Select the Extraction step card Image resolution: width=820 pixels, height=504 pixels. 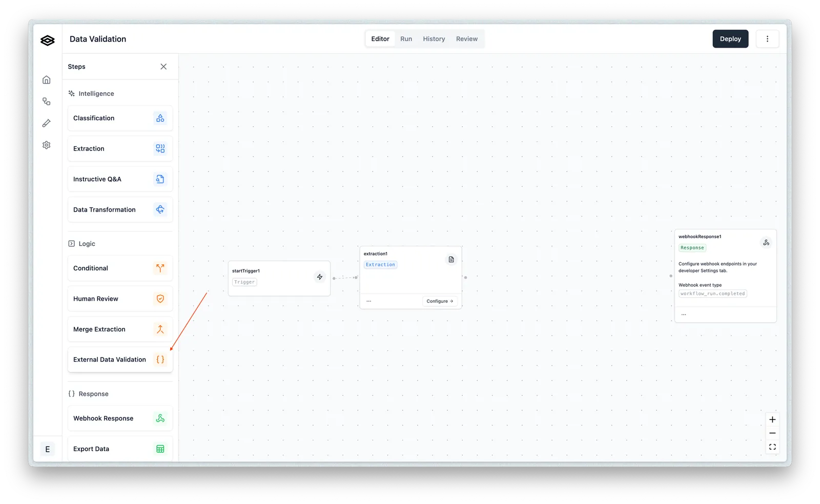click(120, 149)
